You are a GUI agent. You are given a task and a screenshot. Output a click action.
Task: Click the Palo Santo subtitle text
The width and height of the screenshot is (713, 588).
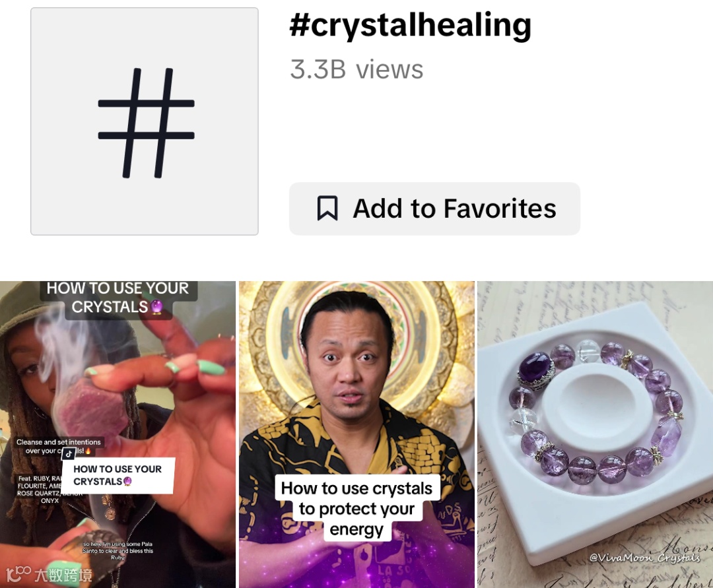point(118,551)
